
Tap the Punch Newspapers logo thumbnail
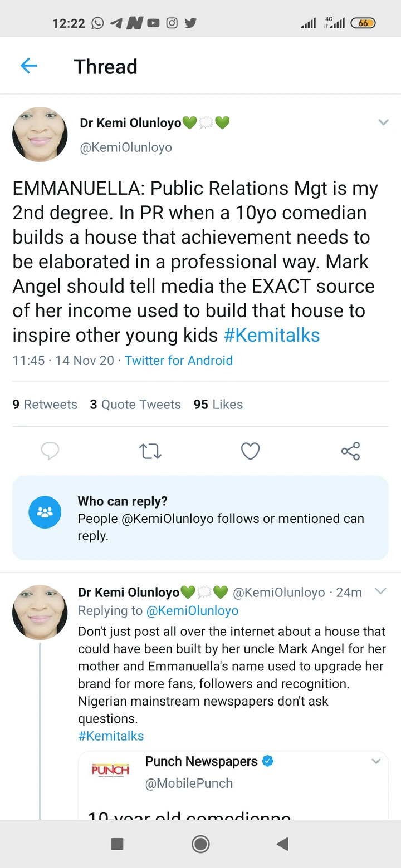[x=110, y=770]
